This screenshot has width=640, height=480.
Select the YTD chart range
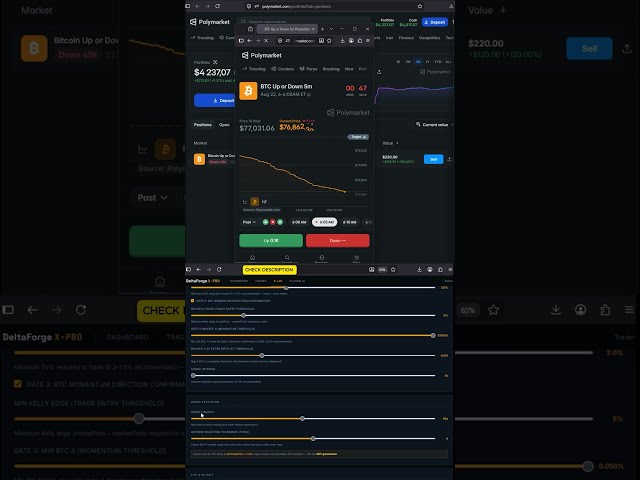[438, 62]
